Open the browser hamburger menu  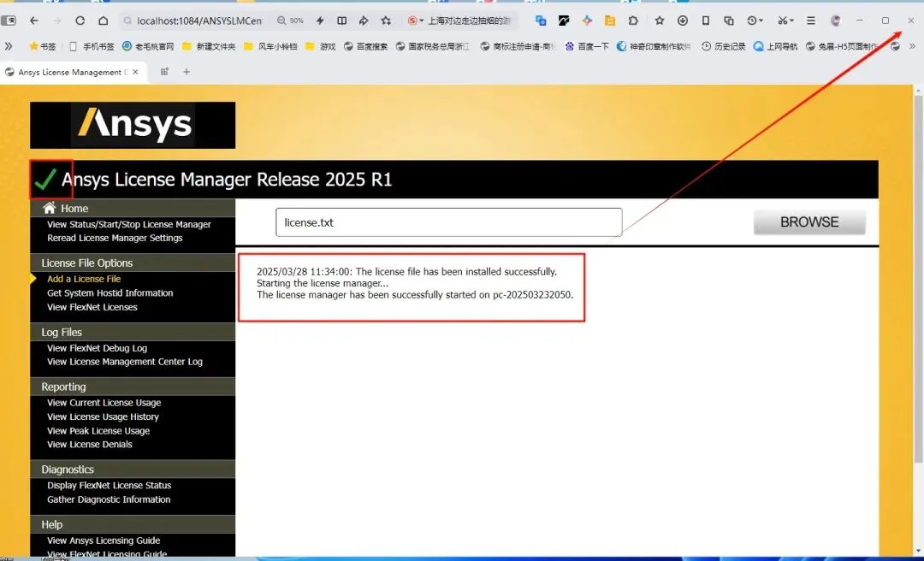click(811, 21)
